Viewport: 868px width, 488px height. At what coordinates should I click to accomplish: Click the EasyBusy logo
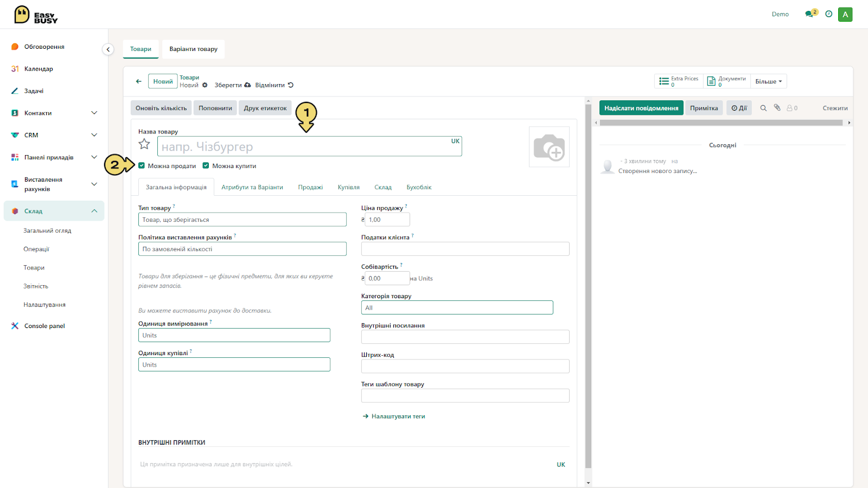36,15
